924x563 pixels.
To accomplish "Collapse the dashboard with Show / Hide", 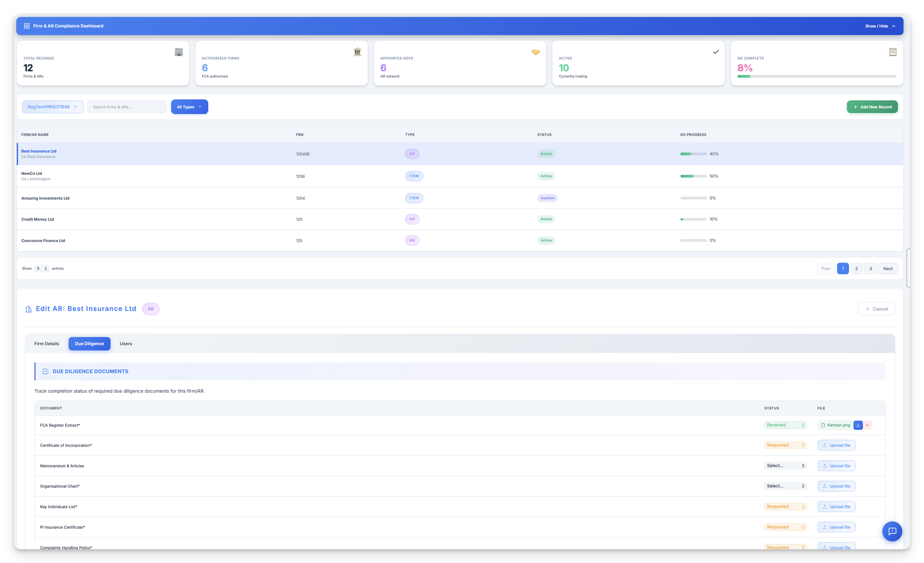I will coord(880,26).
